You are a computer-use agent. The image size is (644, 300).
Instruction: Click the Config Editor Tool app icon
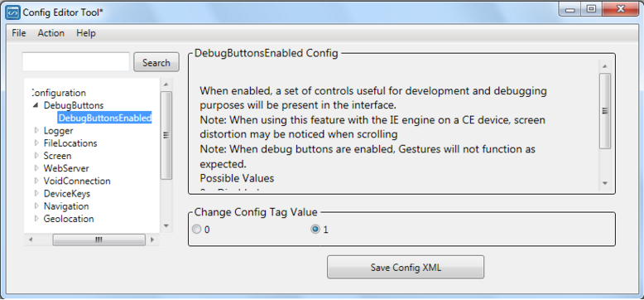pos(12,12)
